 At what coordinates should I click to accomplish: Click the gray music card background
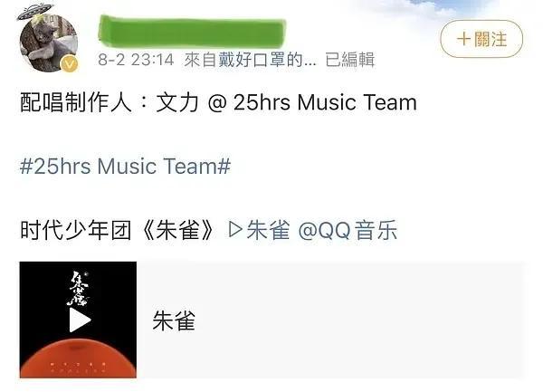[x=330, y=320]
